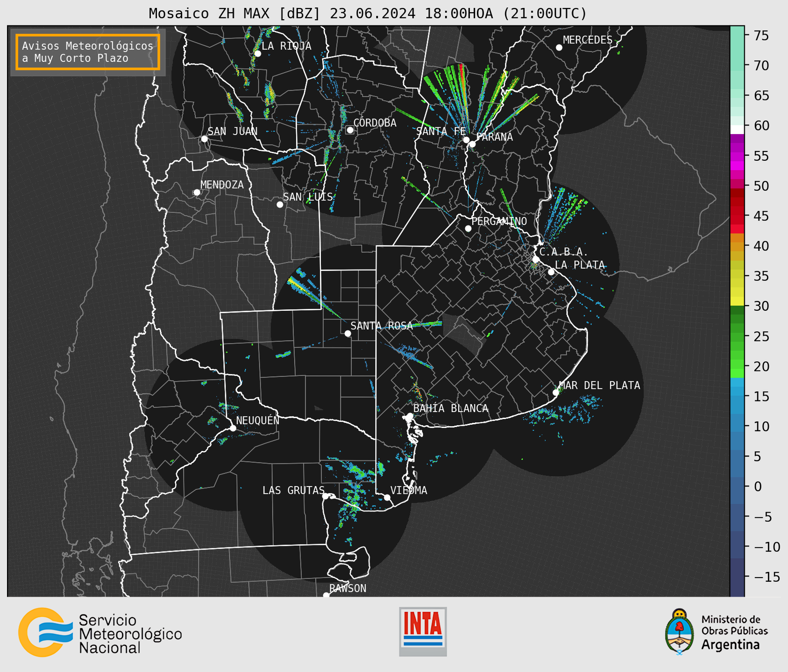The image size is (788, 672).
Task: Click the SANTA FE city marker dot
Action: pyautogui.click(x=466, y=140)
